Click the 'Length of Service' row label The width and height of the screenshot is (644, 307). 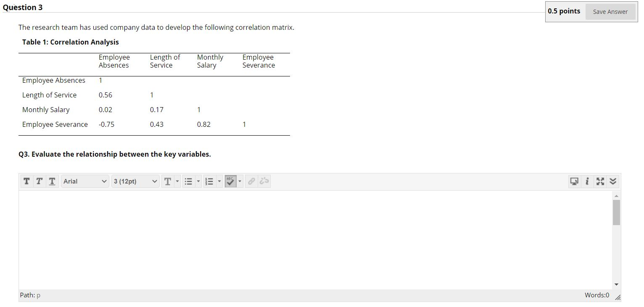(x=50, y=95)
